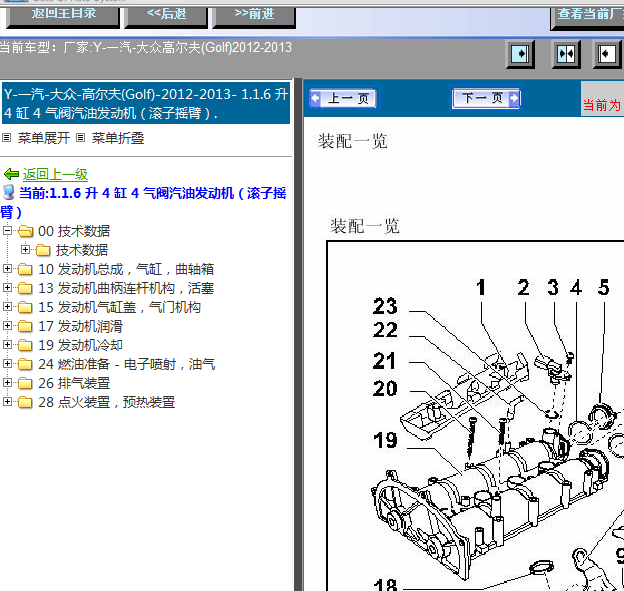
Task: Click folder icon for 15 发动机气缸盖
Action: coord(25,307)
